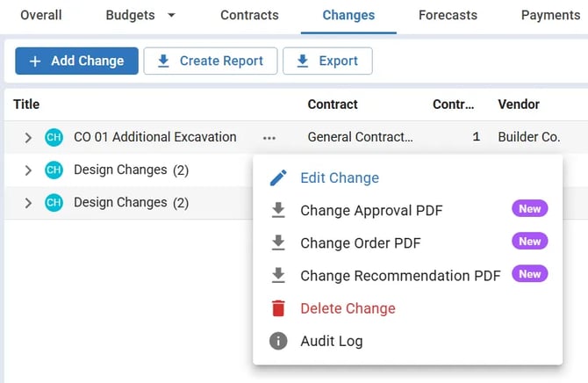Click the Export button
Viewport: 588px width, 383px height.
click(x=327, y=61)
